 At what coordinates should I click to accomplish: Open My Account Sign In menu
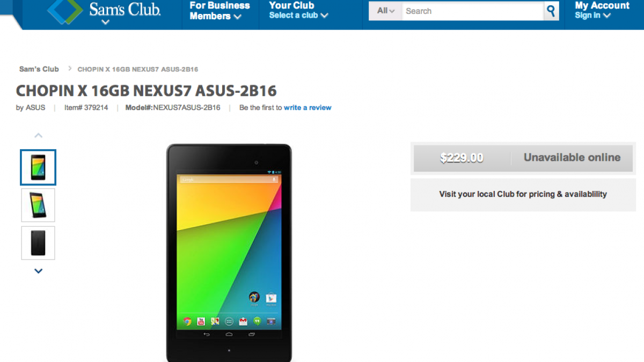[x=602, y=10]
